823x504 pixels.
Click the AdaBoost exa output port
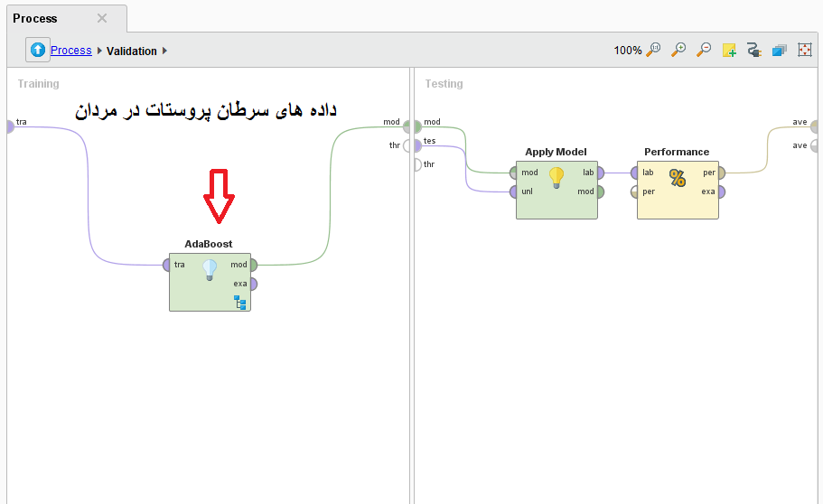point(253,284)
